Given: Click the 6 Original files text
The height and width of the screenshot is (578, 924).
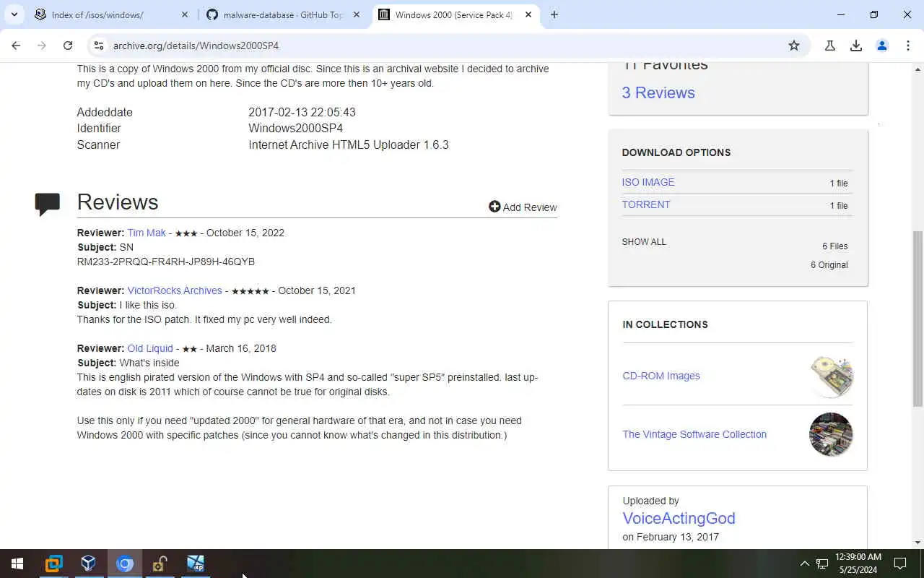Looking at the screenshot, I should [x=829, y=265].
